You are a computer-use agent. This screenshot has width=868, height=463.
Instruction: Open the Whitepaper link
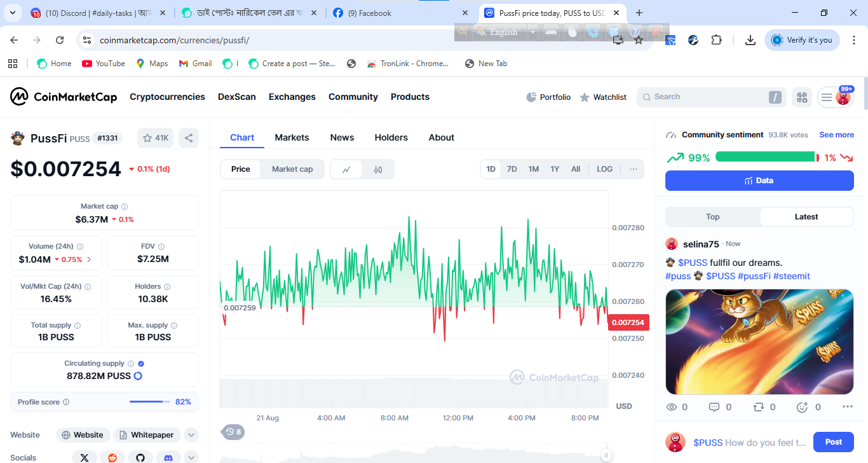pos(147,435)
